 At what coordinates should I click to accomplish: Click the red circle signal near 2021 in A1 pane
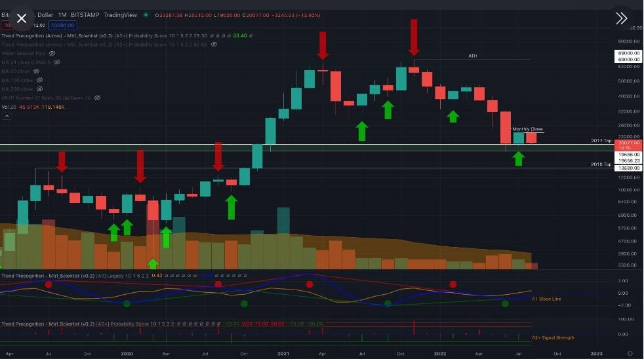click(309, 284)
